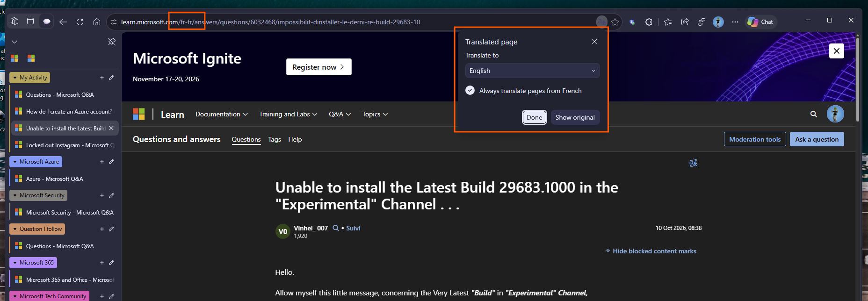Open site information icon in address bar
868x301 pixels.
pyautogui.click(x=114, y=22)
